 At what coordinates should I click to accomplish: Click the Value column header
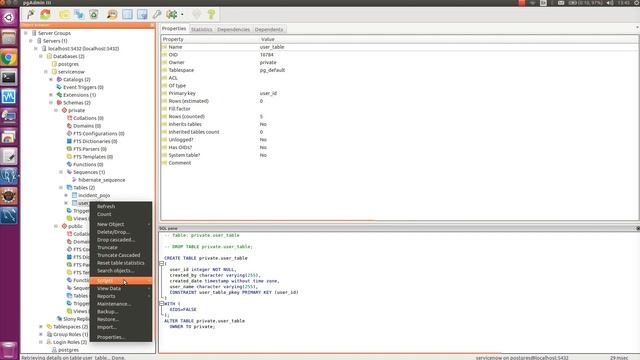(x=449, y=39)
